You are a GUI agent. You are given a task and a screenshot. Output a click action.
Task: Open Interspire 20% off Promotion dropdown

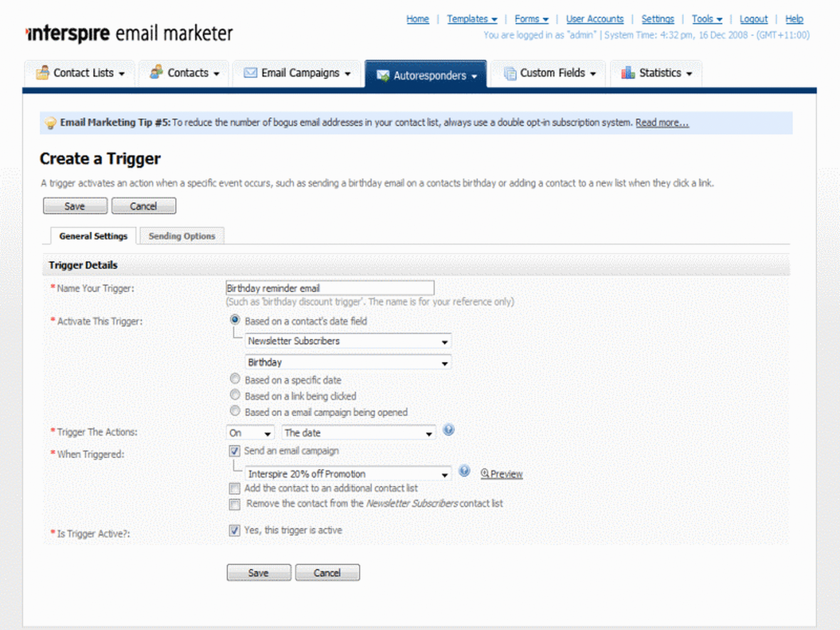(348, 474)
